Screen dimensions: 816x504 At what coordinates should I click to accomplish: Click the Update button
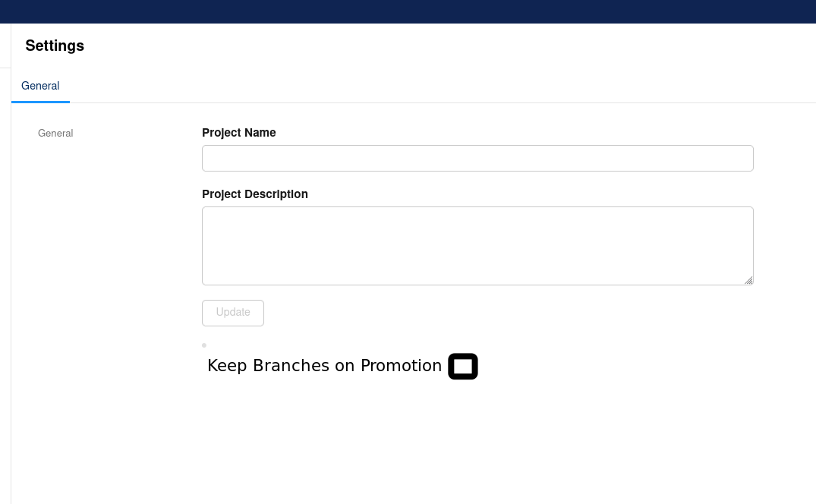click(233, 313)
